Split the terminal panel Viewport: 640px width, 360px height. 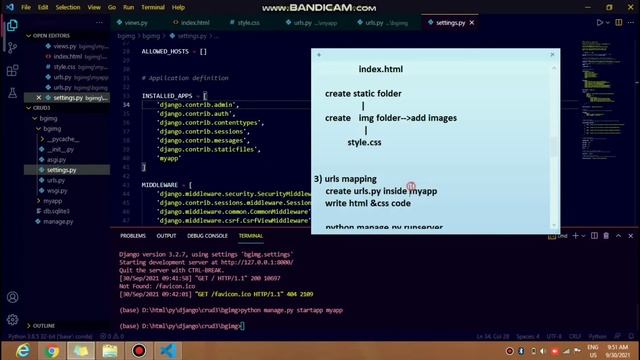594,236
